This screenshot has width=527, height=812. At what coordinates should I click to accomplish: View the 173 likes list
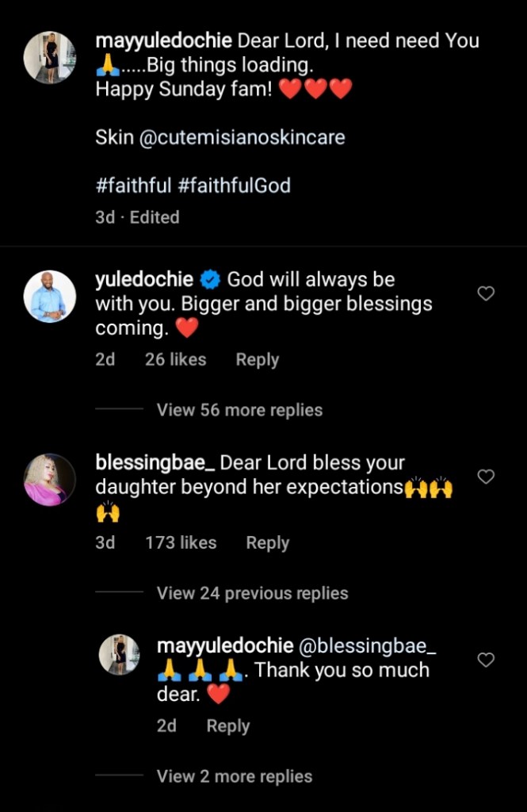[x=181, y=542]
